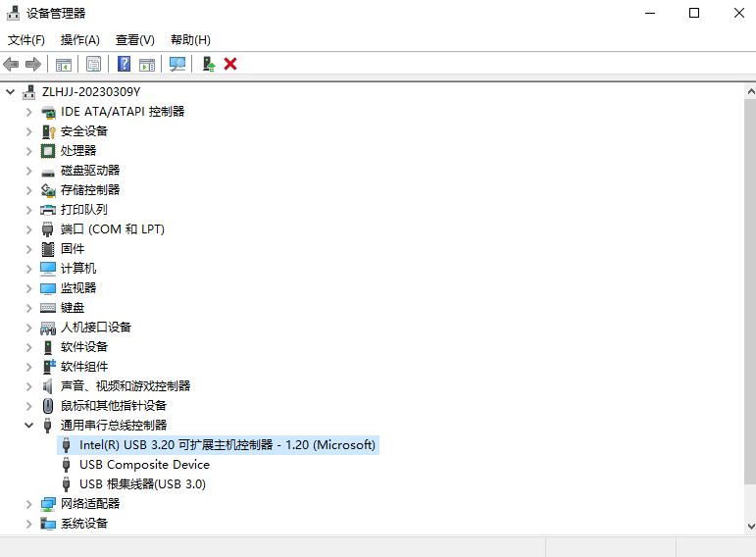Click the Update device driver icon
Viewport: 756px width, 557px height.
pos(208,64)
